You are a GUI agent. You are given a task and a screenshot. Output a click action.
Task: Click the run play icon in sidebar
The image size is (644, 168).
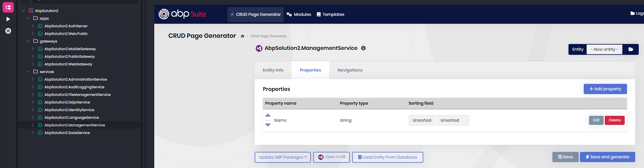click(8, 19)
